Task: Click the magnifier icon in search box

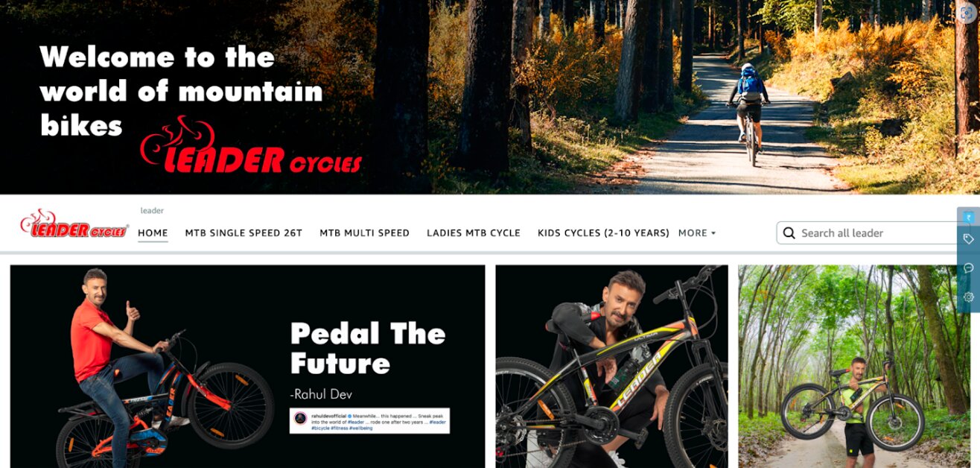Action: (789, 233)
